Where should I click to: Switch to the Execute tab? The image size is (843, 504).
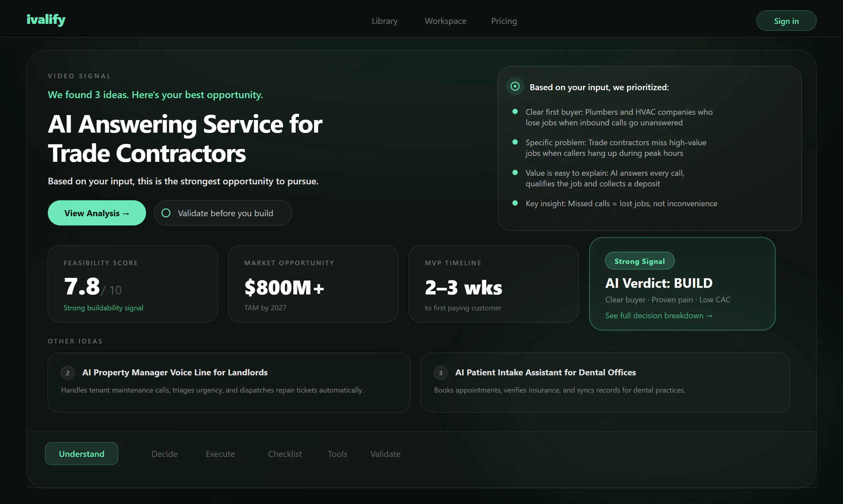tap(220, 454)
